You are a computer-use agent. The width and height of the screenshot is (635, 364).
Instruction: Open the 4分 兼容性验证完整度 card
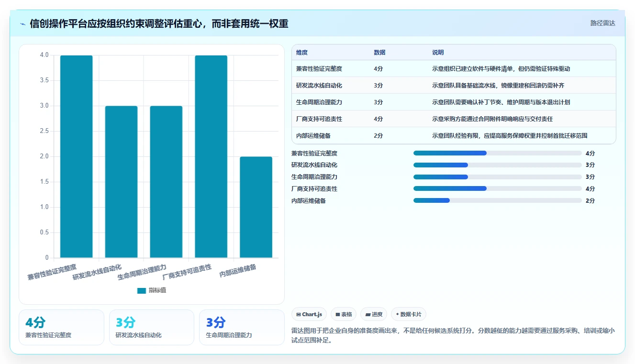[x=61, y=327]
